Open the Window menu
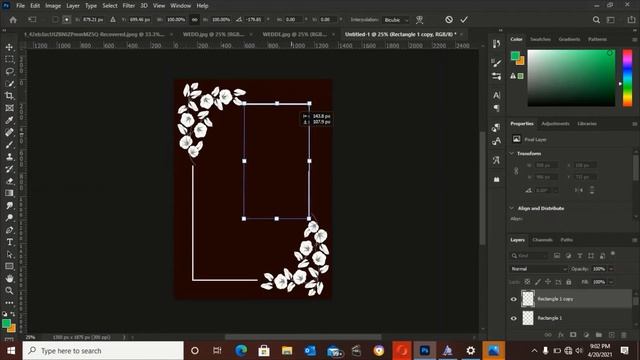 [180, 6]
